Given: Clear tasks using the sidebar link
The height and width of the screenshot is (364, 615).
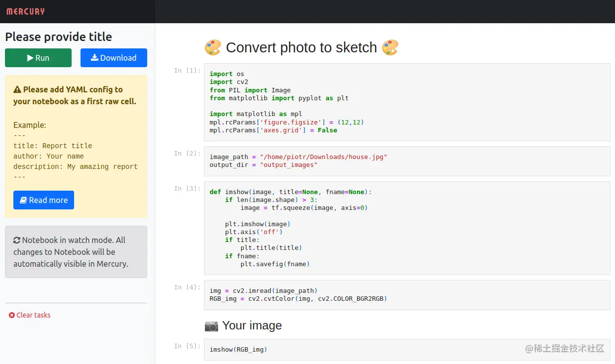Looking at the screenshot, I should pos(33,315).
